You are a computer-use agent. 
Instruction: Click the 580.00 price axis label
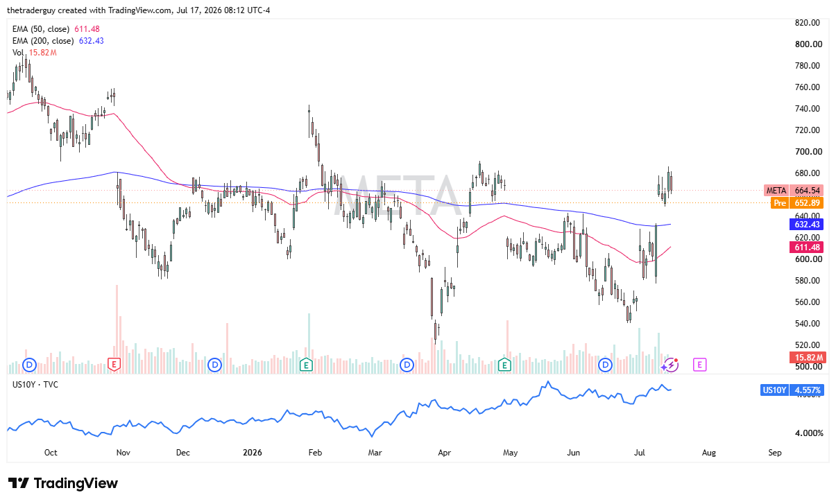(808, 281)
